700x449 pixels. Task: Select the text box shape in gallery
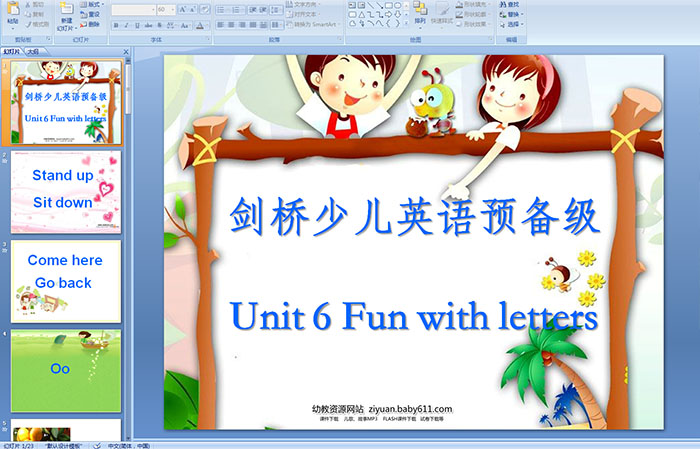[352, 5]
